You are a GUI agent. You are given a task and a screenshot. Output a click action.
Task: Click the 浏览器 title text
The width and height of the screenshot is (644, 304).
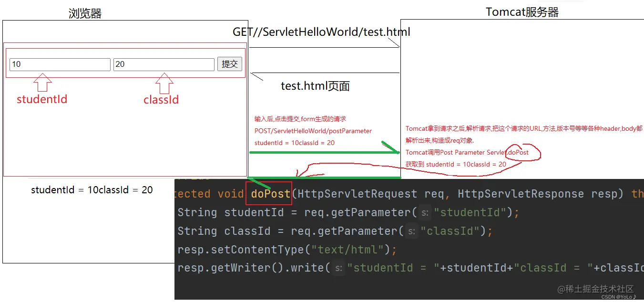click(85, 13)
